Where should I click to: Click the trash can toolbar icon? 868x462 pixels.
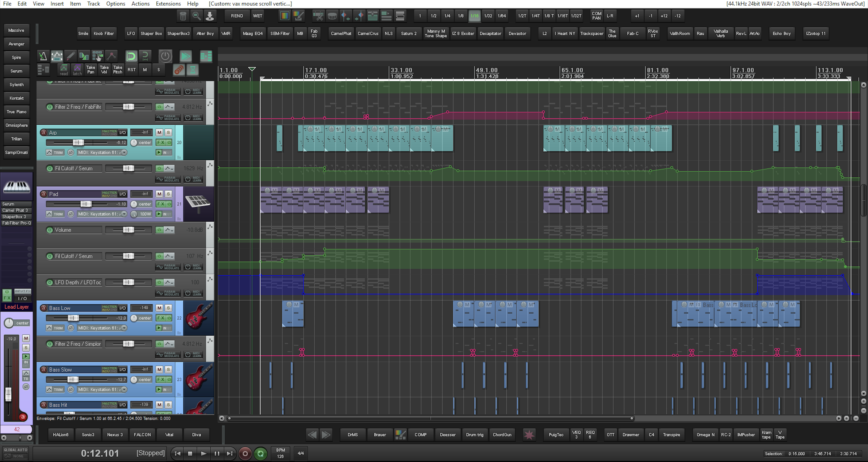point(183,16)
